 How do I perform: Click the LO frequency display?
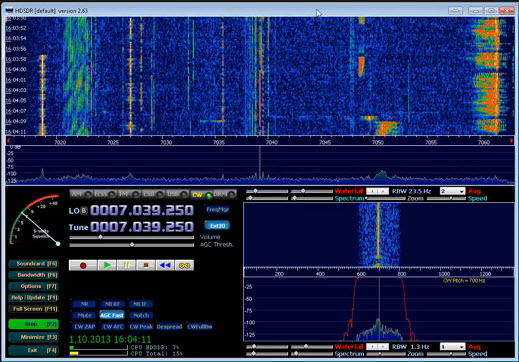tap(142, 210)
